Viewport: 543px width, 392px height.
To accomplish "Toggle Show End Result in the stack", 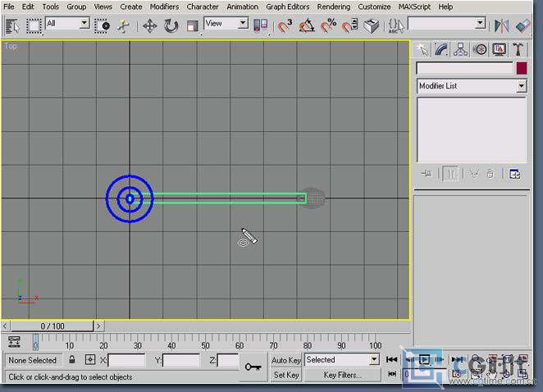I will pyautogui.click(x=450, y=174).
